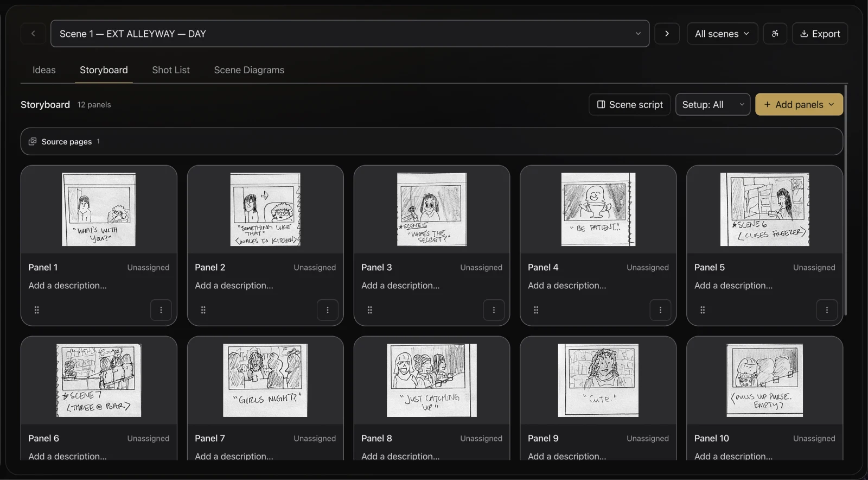
Task: Go to previous scene arrow
Action: [33, 34]
